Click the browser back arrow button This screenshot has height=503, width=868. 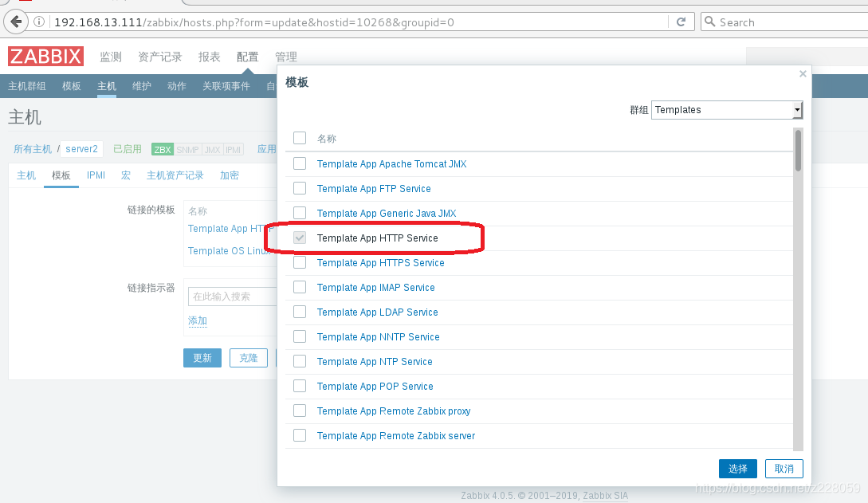16,22
